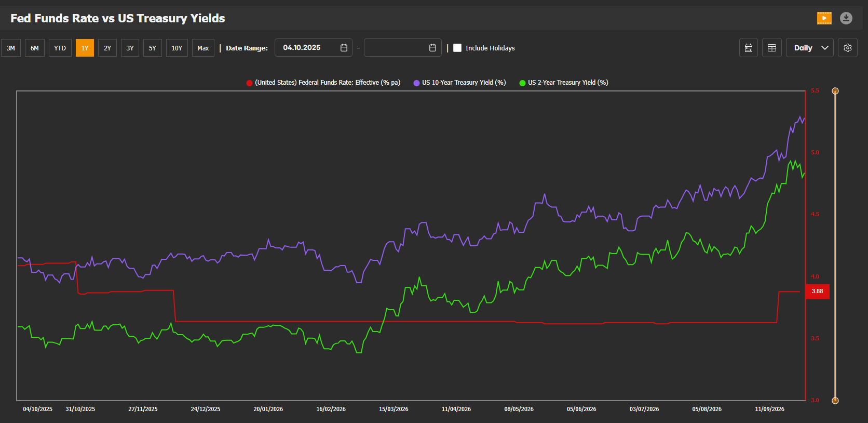The height and width of the screenshot is (423, 868).
Task: Select the 6M time range
Action: pos(35,48)
